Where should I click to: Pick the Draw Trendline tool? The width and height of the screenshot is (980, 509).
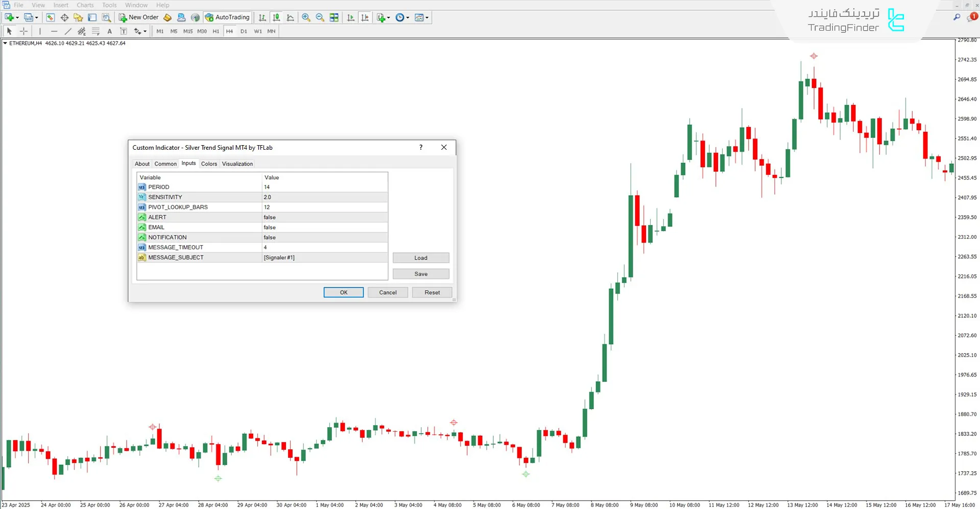(68, 31)
